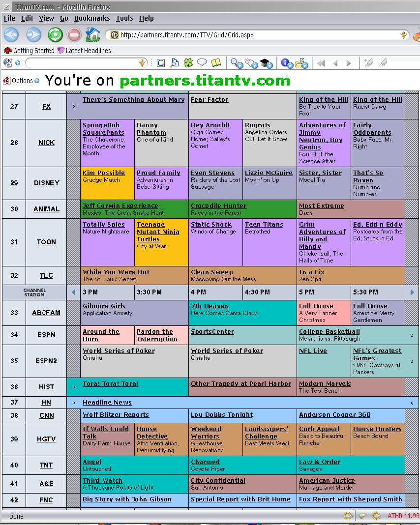
Task: Click the blue magnifier search icon
Action: pyautogui.click(x=237, y=63)
